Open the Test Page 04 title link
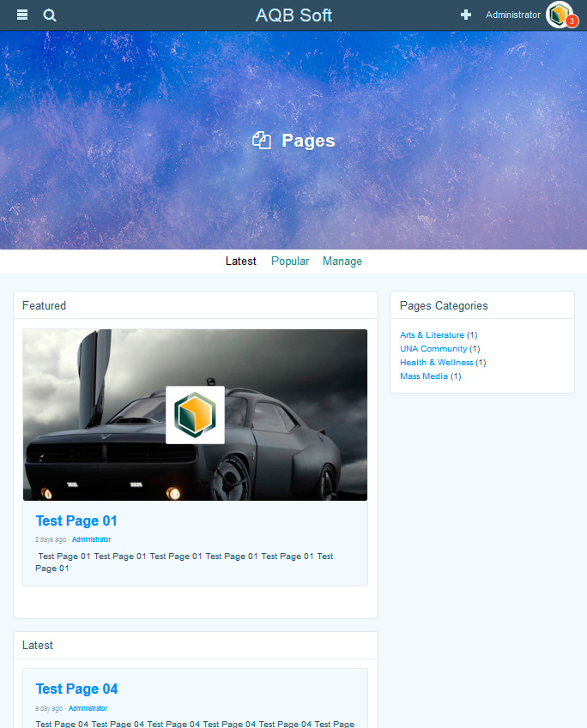Screen dimensions: 587x728 76,689
